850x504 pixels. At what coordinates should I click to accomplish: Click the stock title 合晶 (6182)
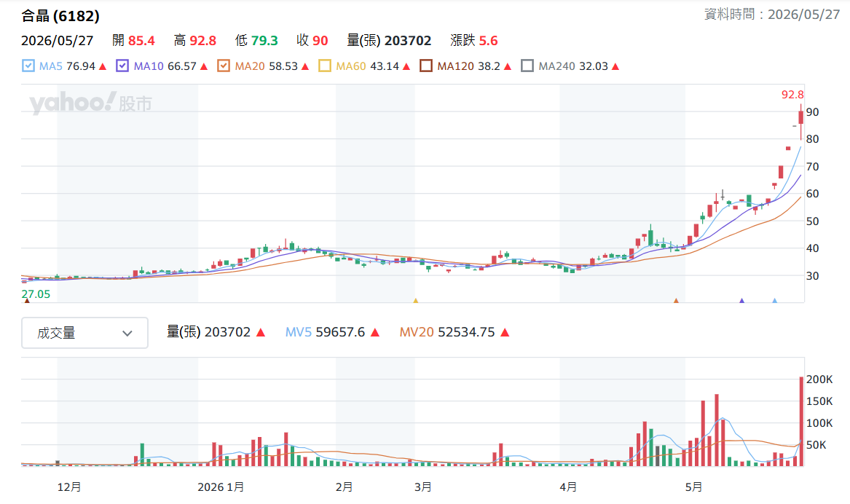(60, 16)
